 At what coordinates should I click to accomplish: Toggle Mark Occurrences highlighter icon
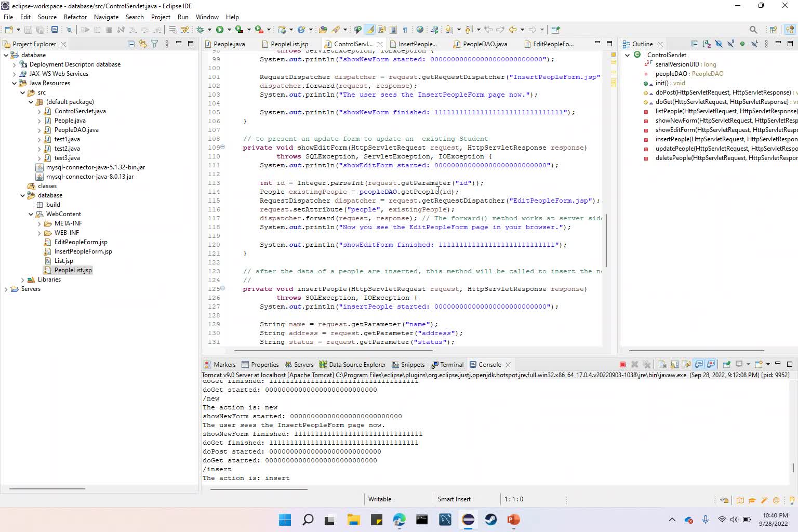[369, 30]
